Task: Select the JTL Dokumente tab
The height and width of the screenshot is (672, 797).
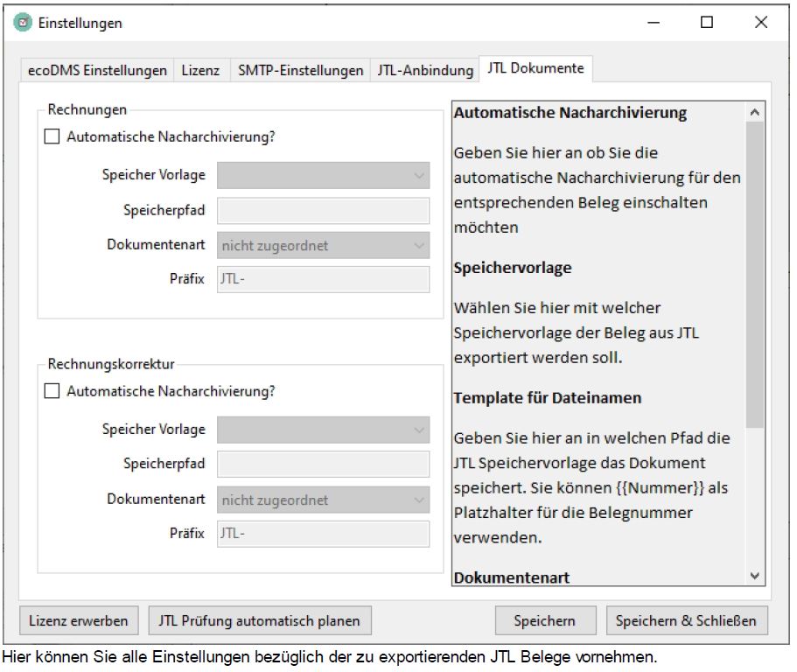Action: coord(535,68)
